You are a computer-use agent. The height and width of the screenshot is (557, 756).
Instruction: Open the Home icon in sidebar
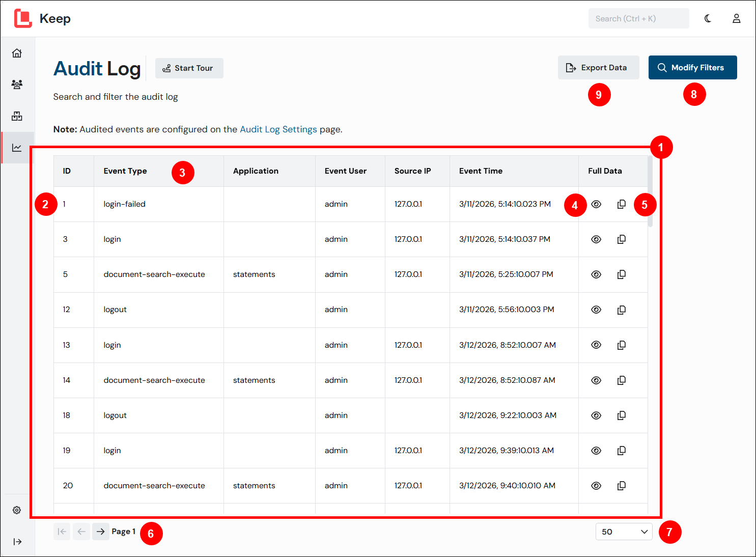[17, 53]
